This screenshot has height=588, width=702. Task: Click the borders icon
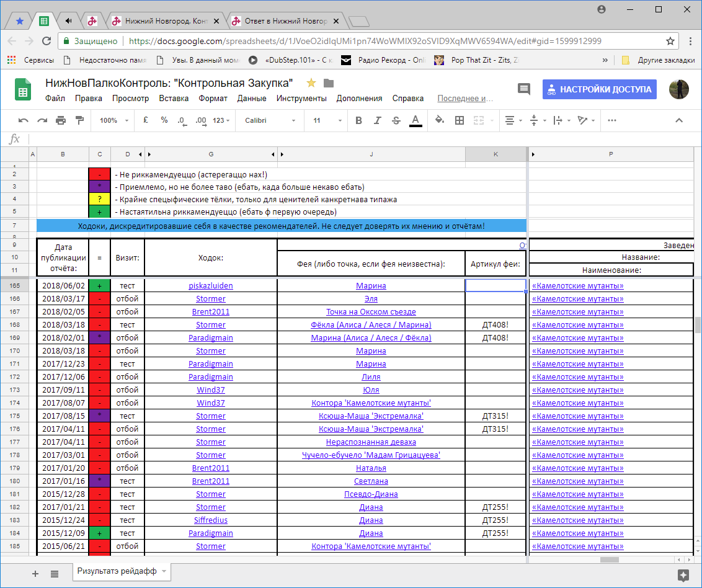point(460,120)
